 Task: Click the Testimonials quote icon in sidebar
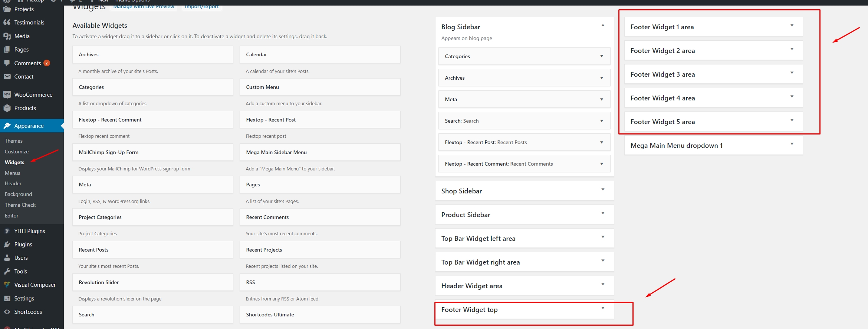pos(7,23)
